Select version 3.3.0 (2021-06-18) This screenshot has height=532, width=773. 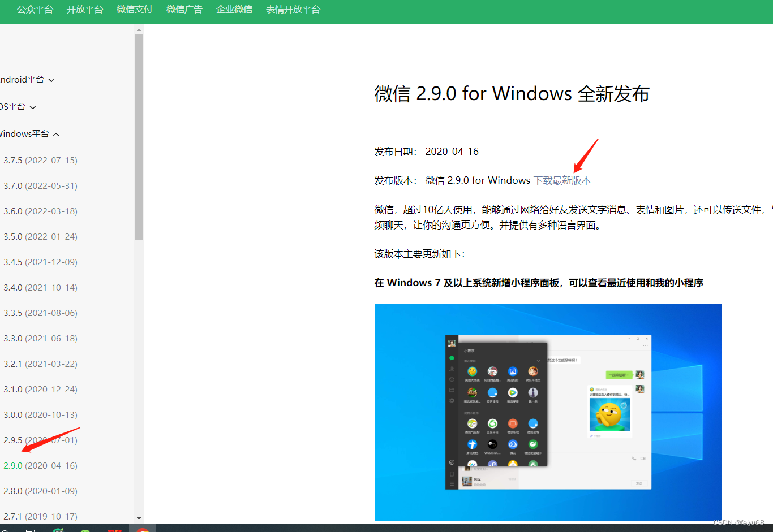(40, 339)
